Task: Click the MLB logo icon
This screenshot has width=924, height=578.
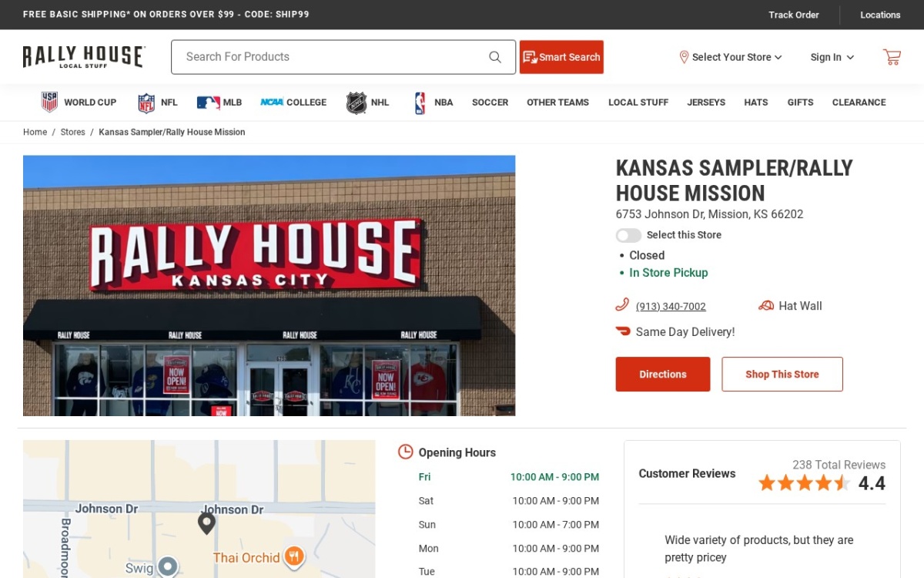Action: (x=208, y=102)
